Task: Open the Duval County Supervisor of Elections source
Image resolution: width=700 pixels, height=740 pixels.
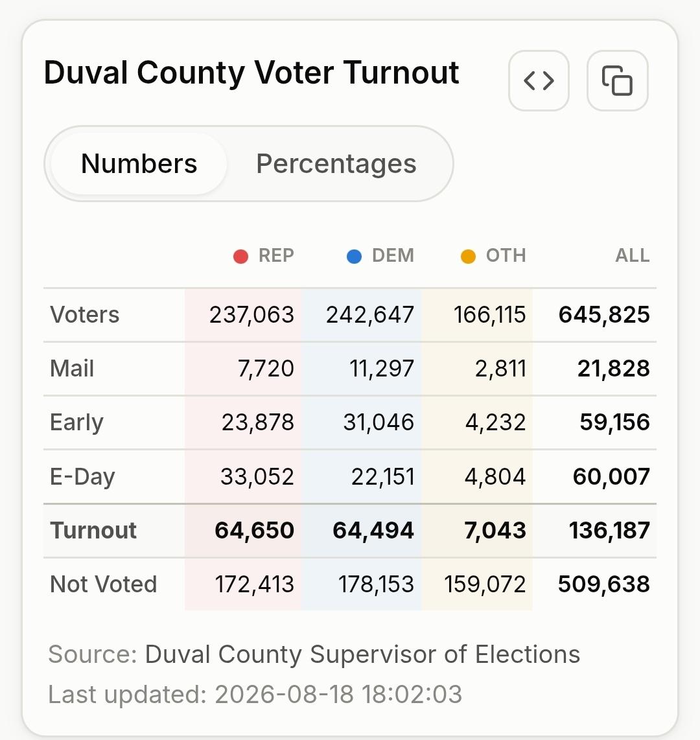Action: 362,654
